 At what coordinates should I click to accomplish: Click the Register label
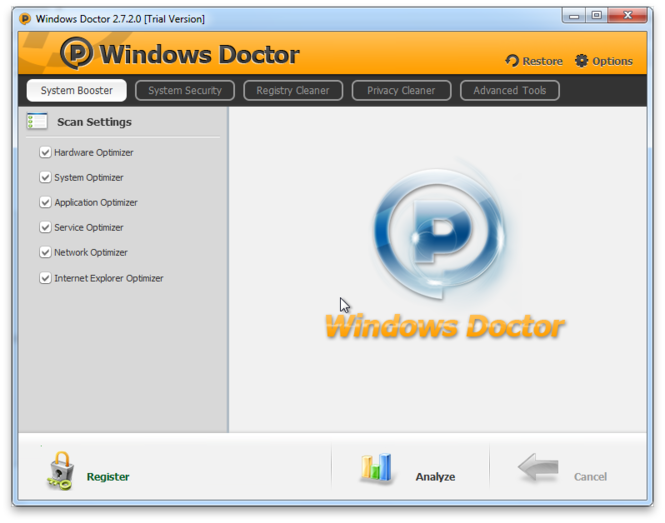[108, 477]
